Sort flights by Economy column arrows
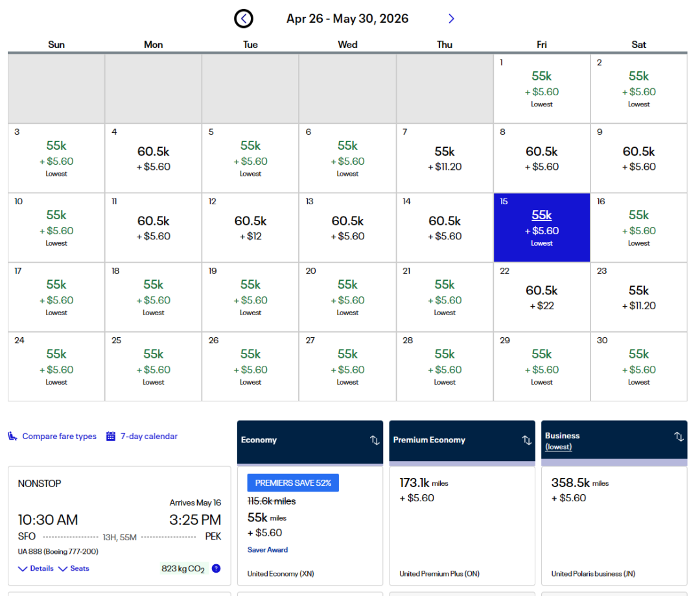The width and height of the screenshot is (700, 596). point(375,440)
